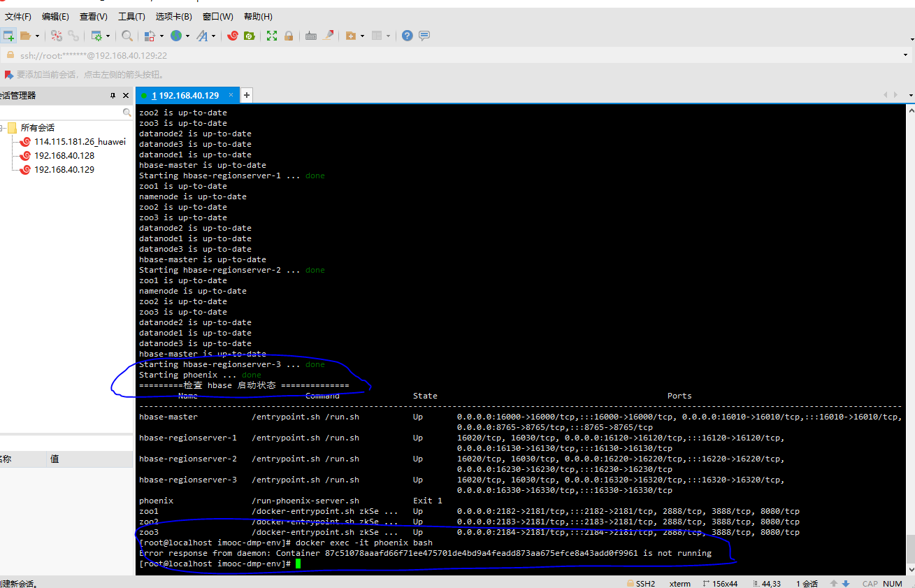Click the new folder plus icon
The height and width of the screenshot is (588, 915).
(351, 36)
